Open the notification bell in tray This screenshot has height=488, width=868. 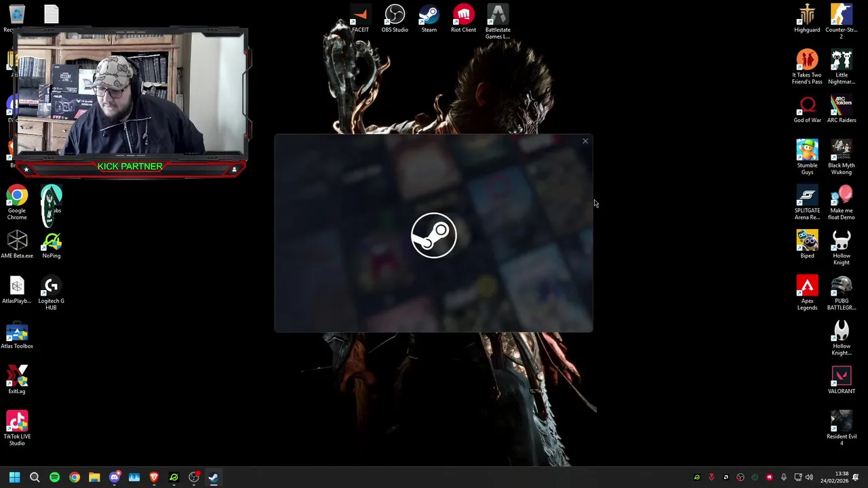point(856,477)
